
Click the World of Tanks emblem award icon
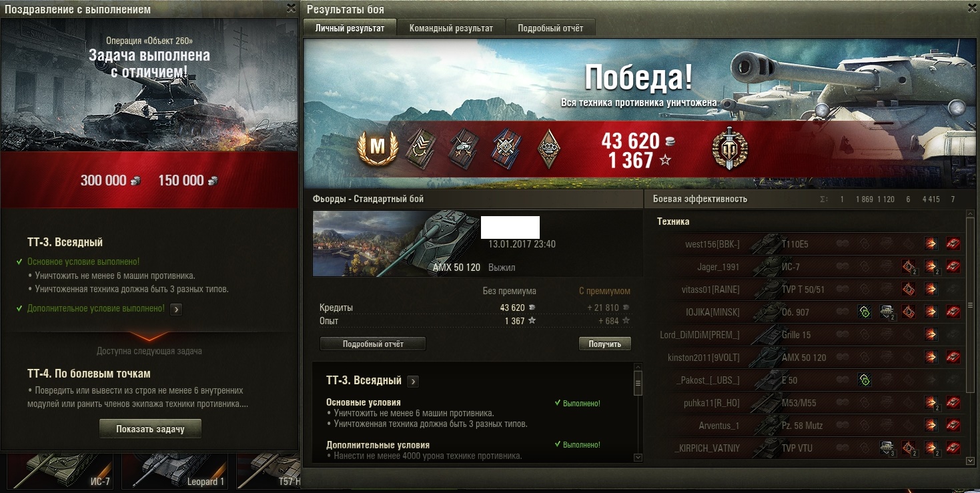click(x=729, y=148)
